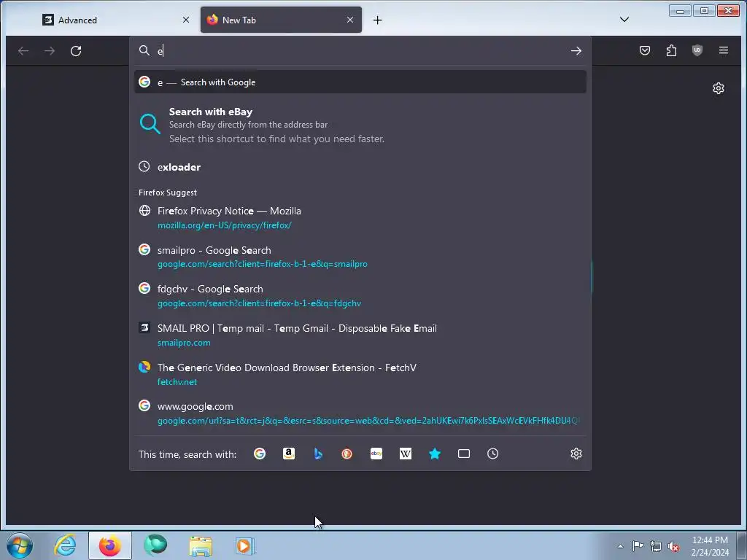Screen dimensions: 747x560
Task: Open Firefox Privacy Notice — Mozilla suggestion
Action: coord(360,217)
